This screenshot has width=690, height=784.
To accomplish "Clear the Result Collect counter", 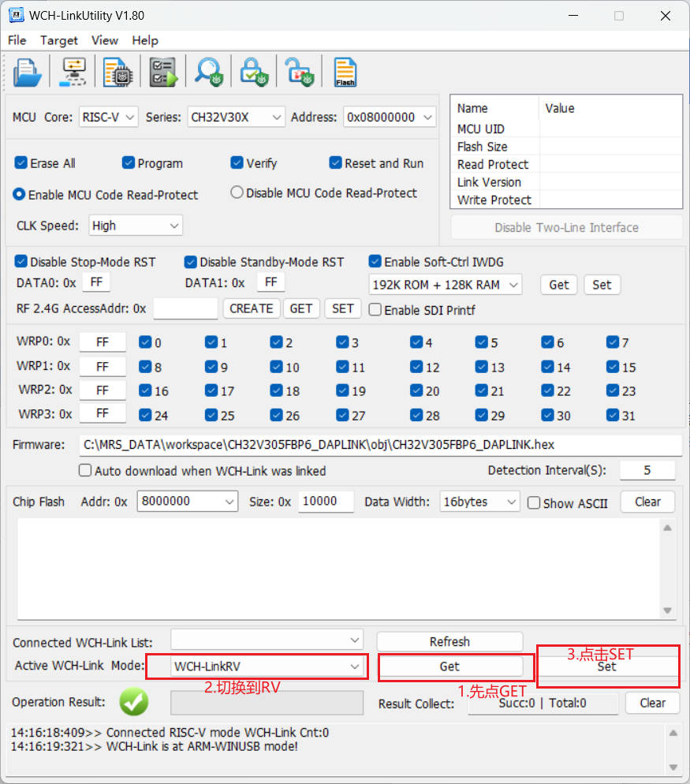I will pyautogui.click(x=652, y=703).
